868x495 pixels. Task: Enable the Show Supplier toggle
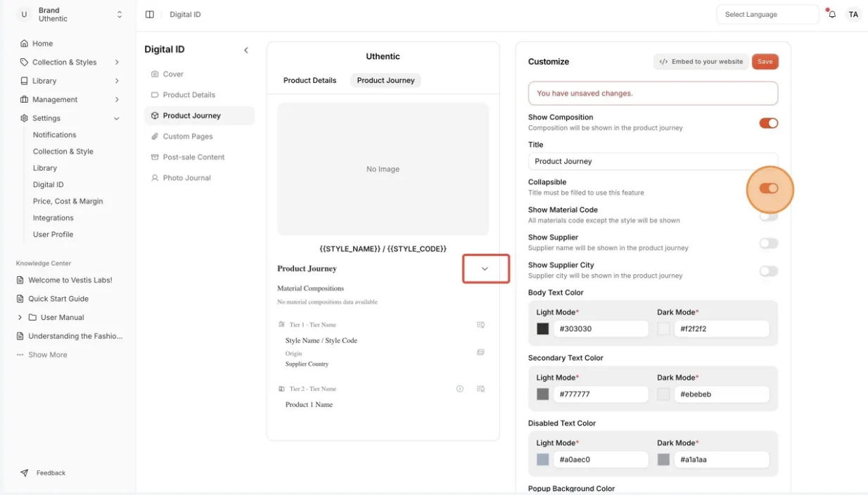tap(768, 243)
